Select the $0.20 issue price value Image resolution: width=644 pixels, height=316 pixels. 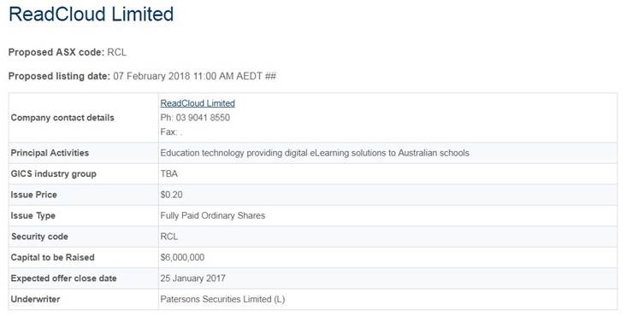[171, 195]
